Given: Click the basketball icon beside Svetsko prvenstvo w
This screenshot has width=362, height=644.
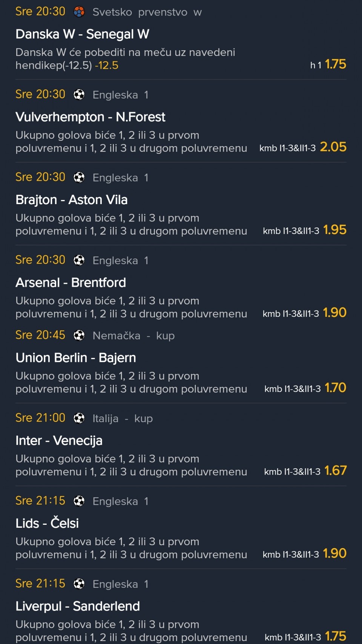Looking at the screenshot, I should point(79,12).
